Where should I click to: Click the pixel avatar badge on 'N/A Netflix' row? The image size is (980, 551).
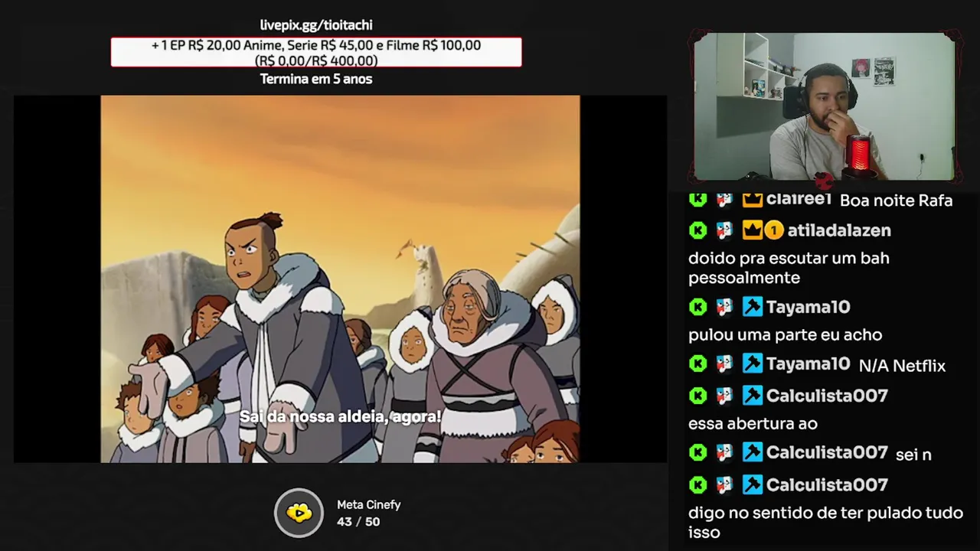(x=724, y=364)
